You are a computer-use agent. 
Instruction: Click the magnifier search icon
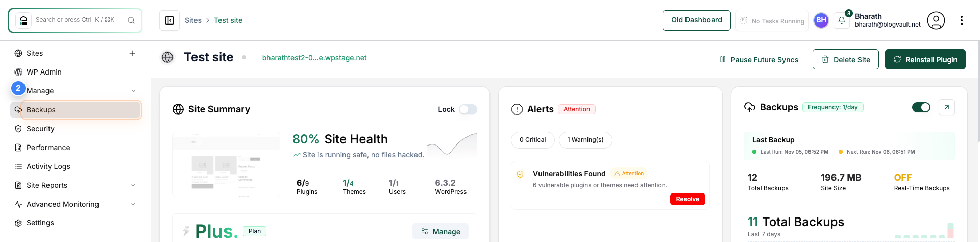pos(131,20)
